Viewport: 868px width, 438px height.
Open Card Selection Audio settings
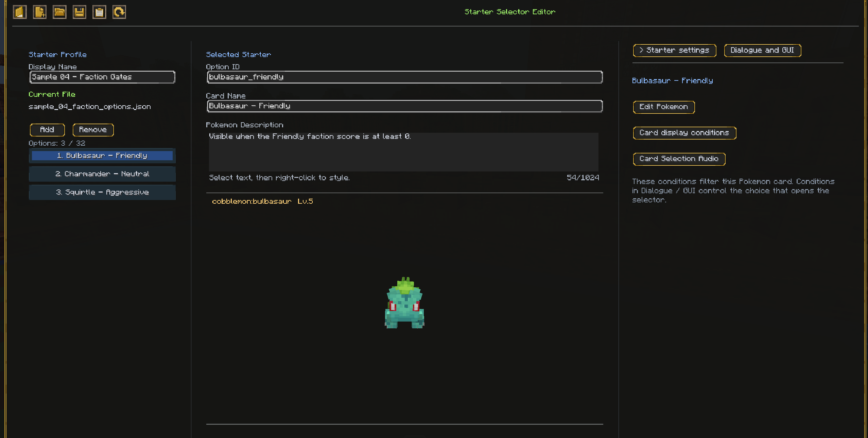679,159
